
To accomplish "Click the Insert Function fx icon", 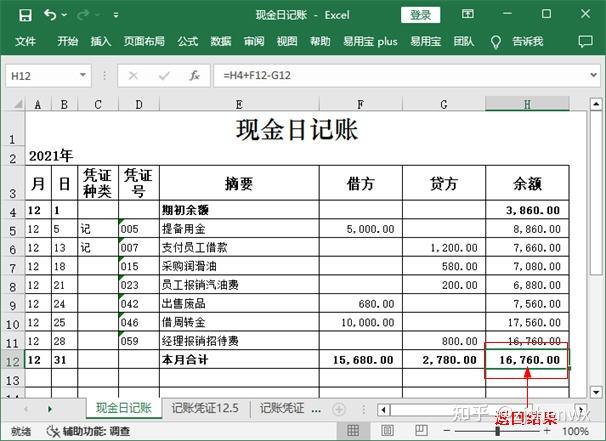I will [194, 75].
